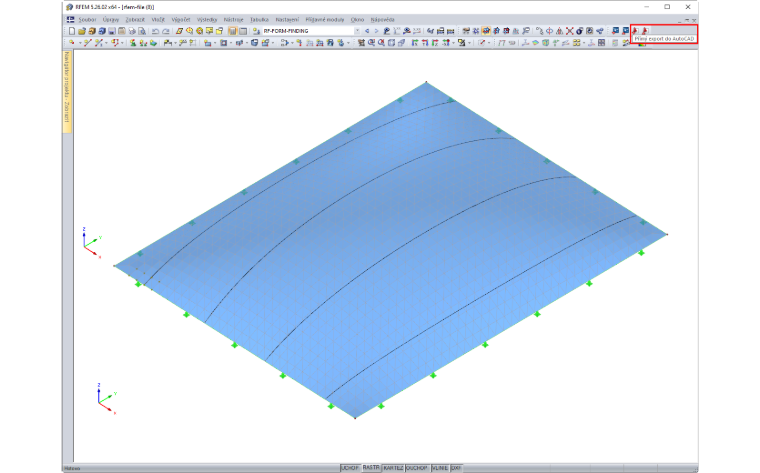Expand the load case combo box arrow
Image resolution: width=760 pixels, height=473 pixels.
point(358,31)
